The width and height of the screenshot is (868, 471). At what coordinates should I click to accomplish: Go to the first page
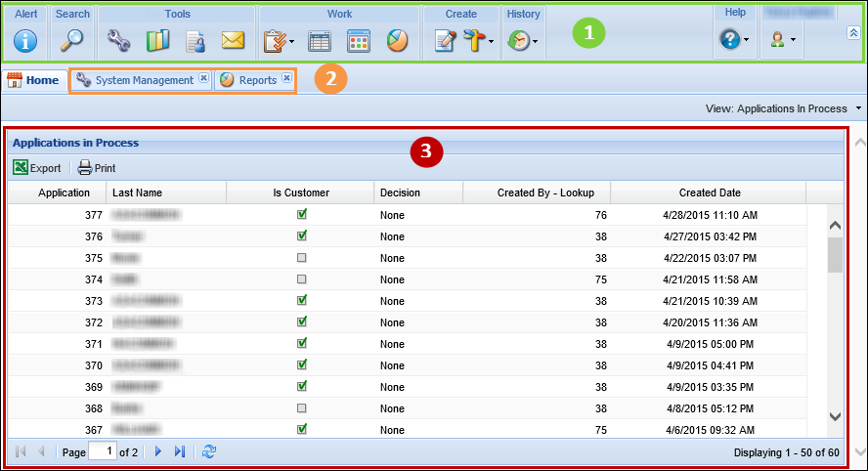coord(22,451)
